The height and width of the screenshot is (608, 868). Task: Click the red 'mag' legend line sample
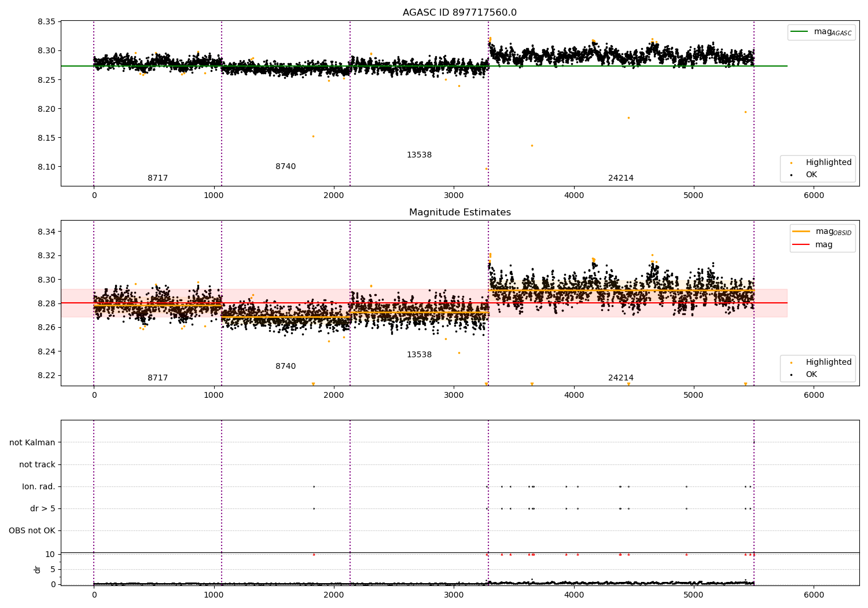pyautogui.click(x=801, y=245)
